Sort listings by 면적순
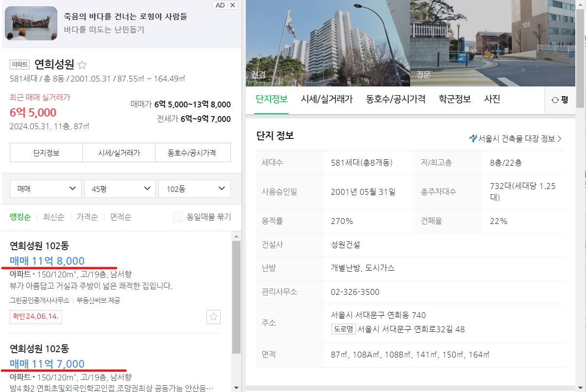586x392 pixels. click(x=121, y=217)
